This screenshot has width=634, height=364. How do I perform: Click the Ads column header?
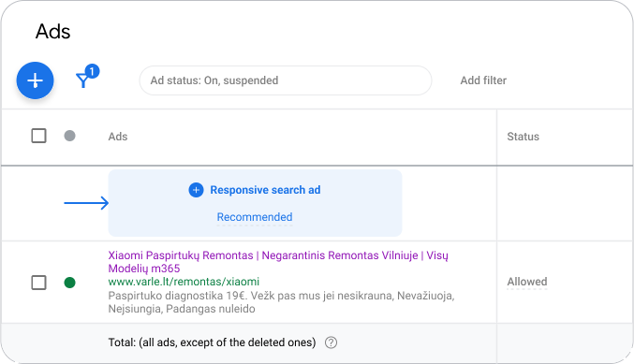pos(118,137)
